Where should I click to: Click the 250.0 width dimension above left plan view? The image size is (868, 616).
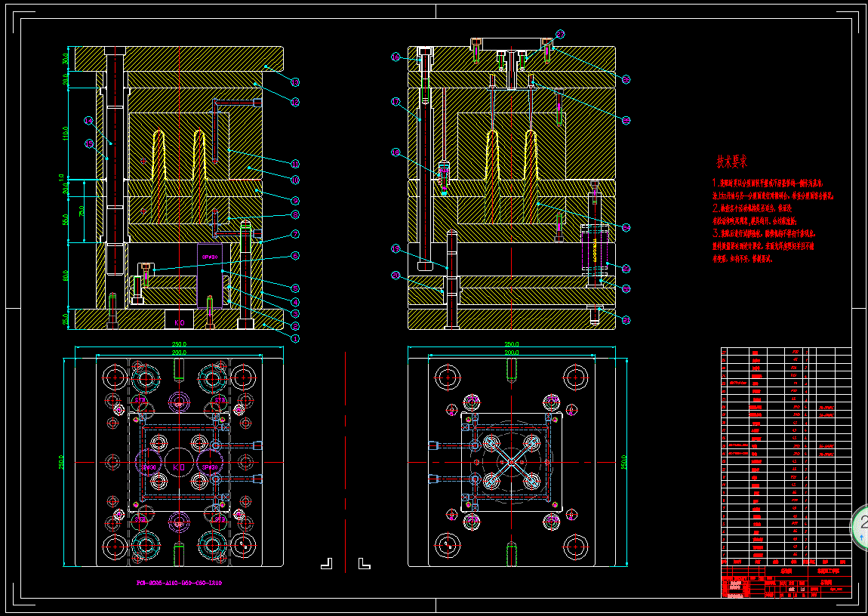point(178,344)
